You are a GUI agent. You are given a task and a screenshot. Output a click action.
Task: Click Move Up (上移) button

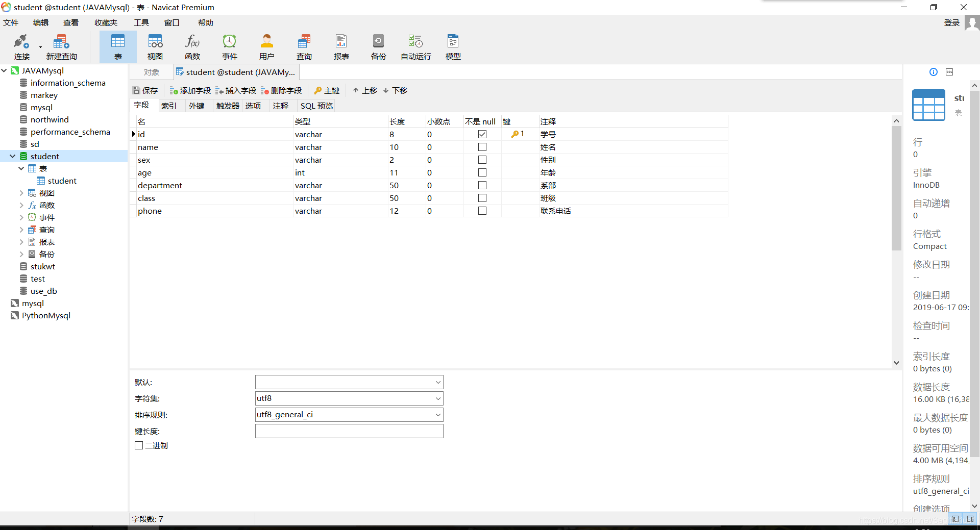[365, 90]
